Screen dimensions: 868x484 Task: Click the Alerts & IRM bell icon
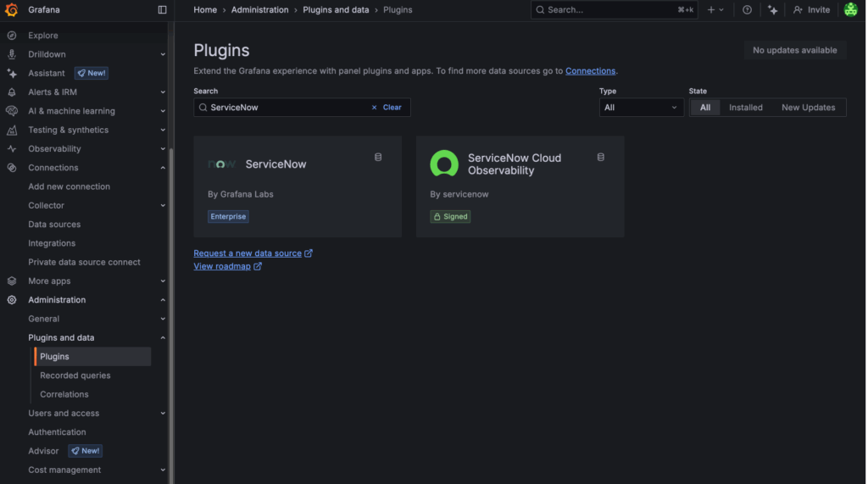click(12, 92)
